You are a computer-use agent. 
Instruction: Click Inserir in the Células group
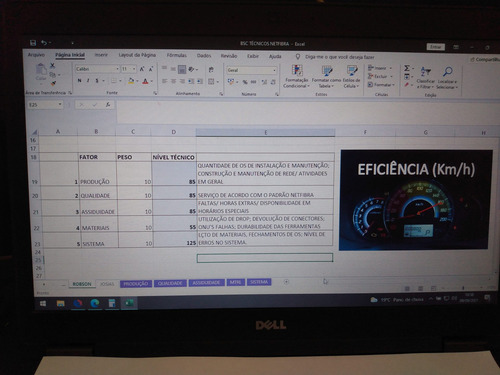(380, 68)
